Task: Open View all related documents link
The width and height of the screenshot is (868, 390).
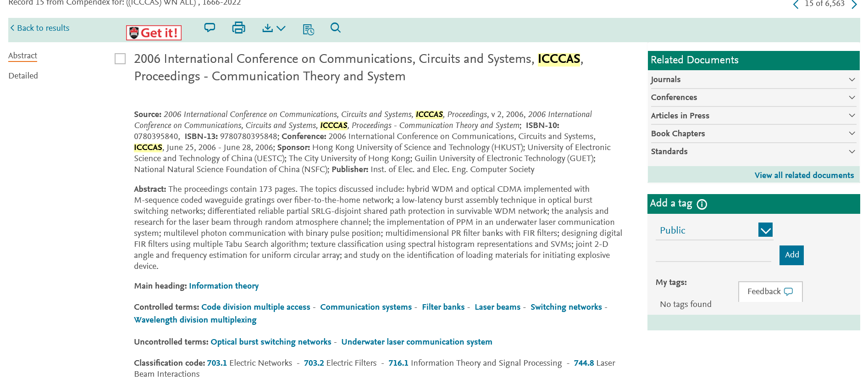Action: pyautogui.click(x=804, y=175)
